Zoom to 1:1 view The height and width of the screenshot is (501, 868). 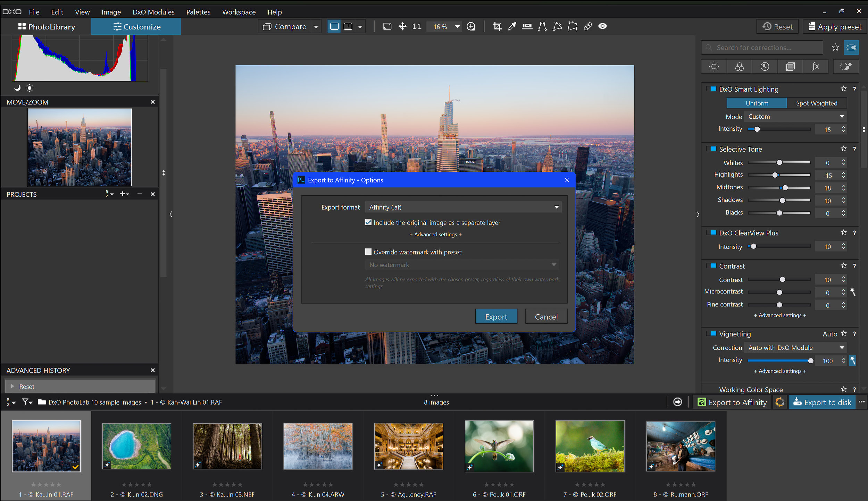click(417, 26)
